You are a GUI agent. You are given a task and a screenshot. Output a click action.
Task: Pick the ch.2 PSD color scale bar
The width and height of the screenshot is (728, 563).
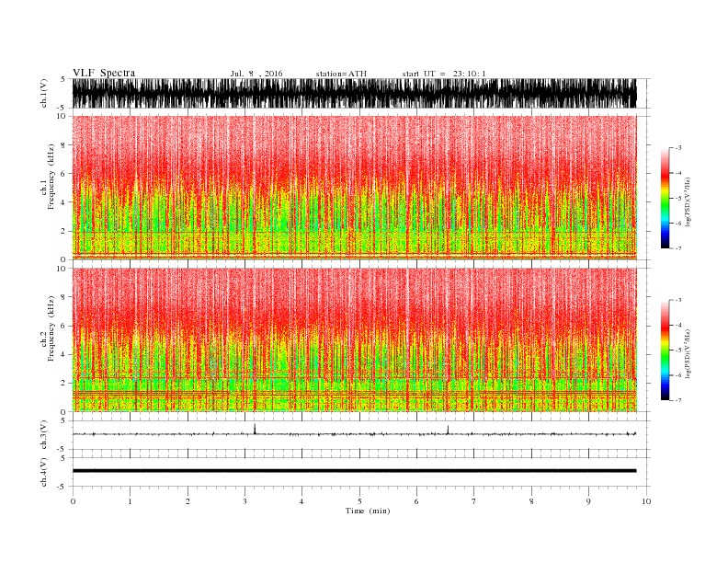click(665, 350)
